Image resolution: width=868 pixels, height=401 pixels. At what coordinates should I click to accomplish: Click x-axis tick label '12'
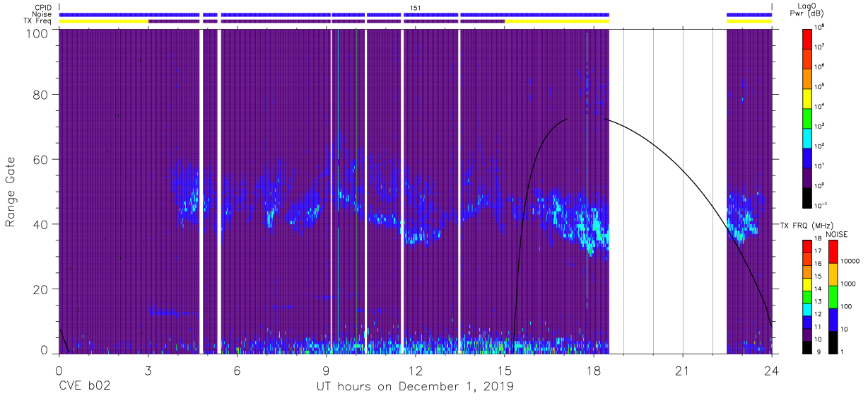[x=416, y=370]
